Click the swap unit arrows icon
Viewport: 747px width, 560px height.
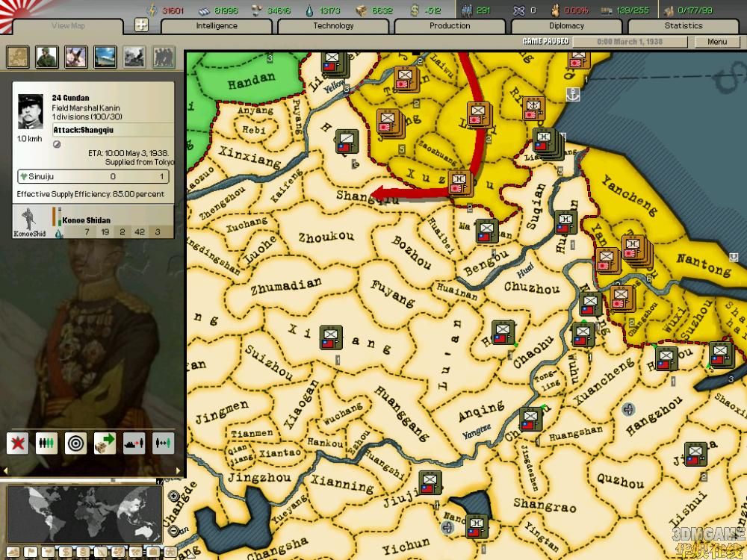pyautogui.click(x=163, y=443)
